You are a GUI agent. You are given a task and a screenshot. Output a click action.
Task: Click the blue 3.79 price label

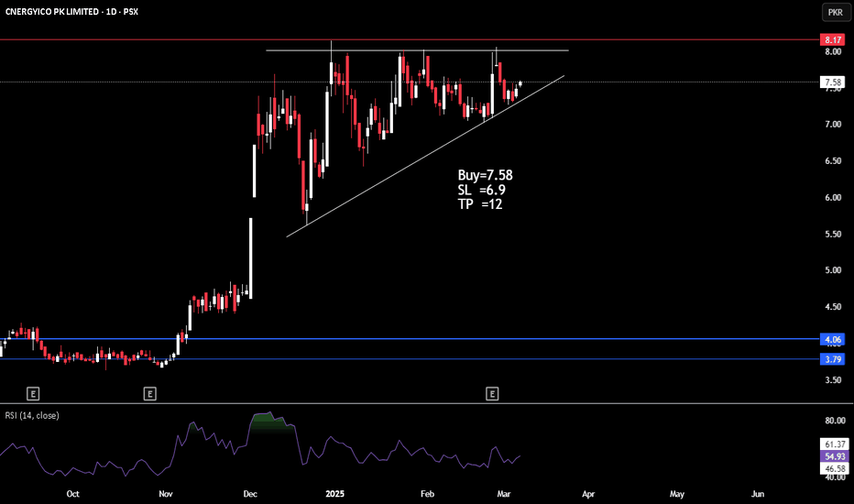pyautogui.click(x=833, y=359)
